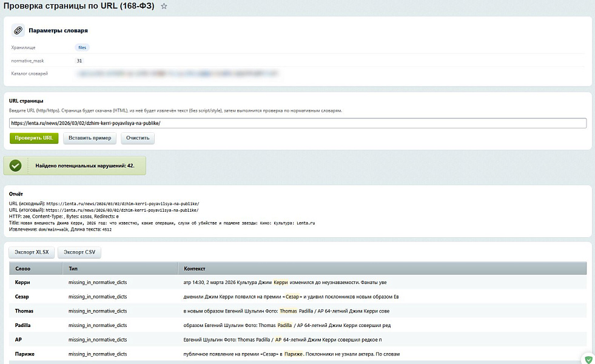This screenshot has height=364, width=595.
Task: Select the 'Padilla' table row
Action: [x=22, y=325]
